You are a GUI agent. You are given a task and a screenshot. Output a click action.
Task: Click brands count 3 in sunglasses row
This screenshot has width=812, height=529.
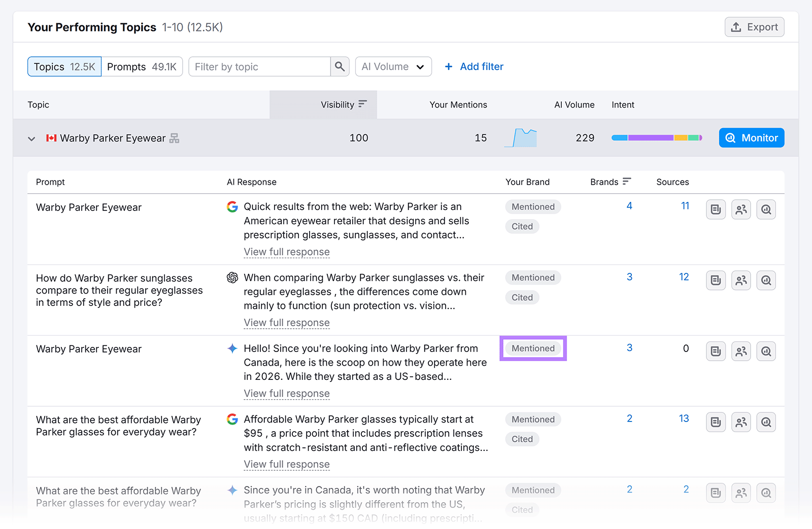(x=629, y=276)
